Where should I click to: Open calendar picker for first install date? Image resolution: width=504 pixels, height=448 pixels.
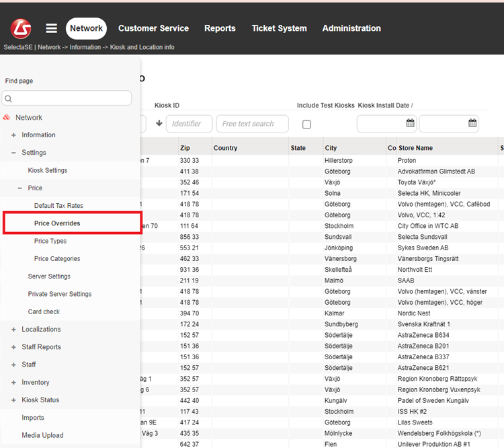410,124
